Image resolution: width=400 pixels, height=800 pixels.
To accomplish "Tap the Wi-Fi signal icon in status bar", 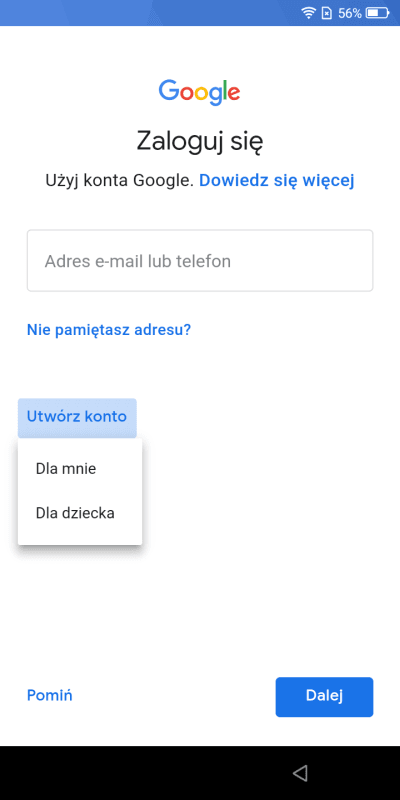I will (x=309, y=13).
